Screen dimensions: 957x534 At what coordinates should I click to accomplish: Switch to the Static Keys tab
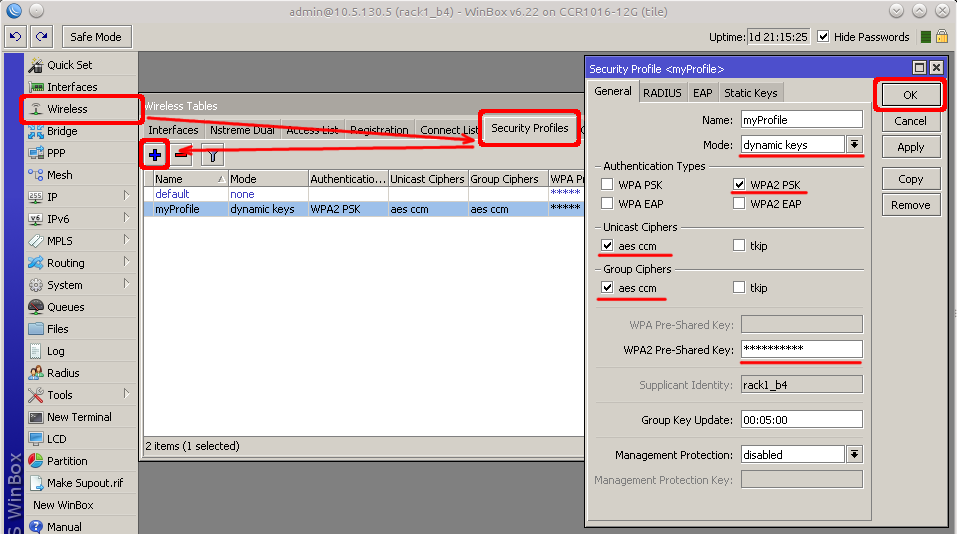(750, 93)
